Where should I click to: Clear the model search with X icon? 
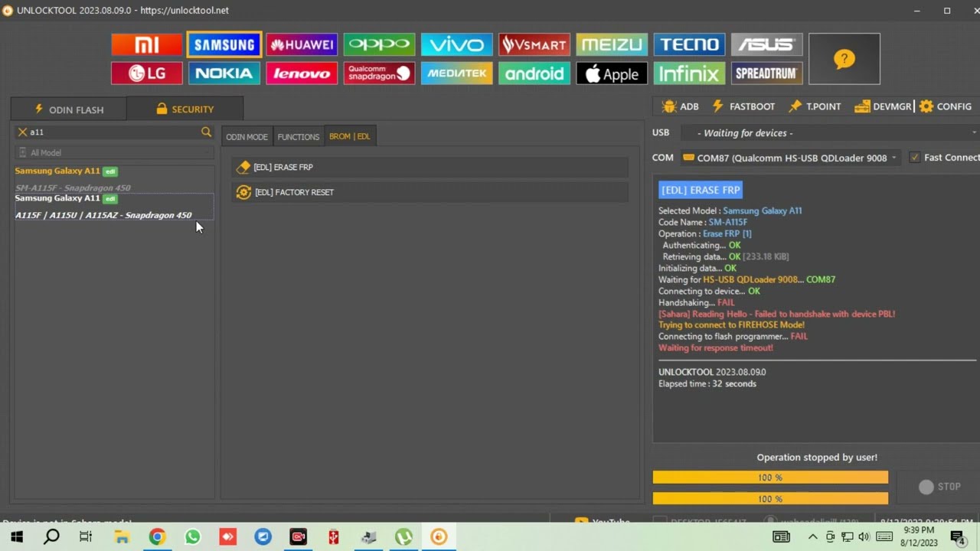coord(22,132)
